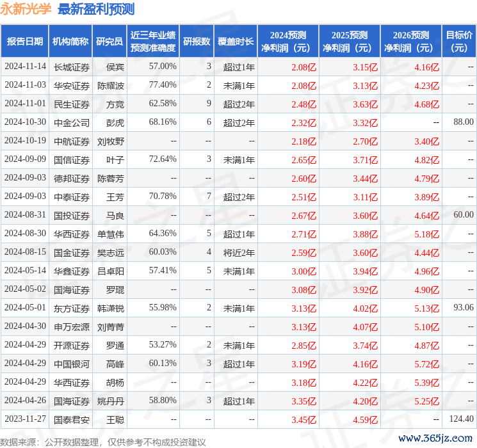
Task: Click 国泰君安 institution cell
Action: (72, 420)
